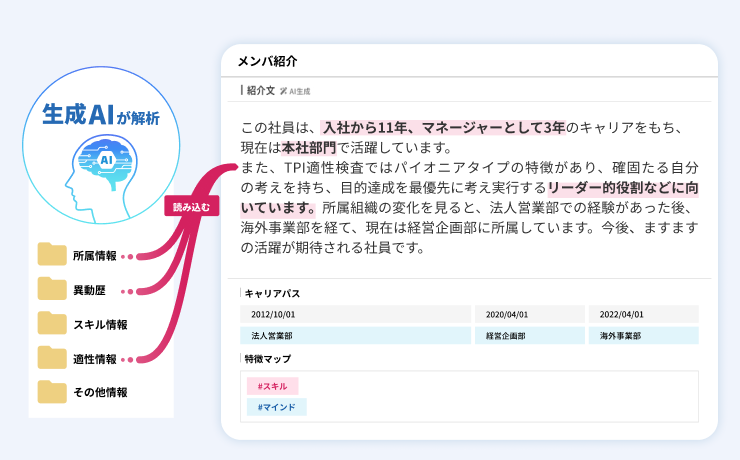Click the スキル情報 label
The height and width of the screenshot is (460, 740).
100,325
